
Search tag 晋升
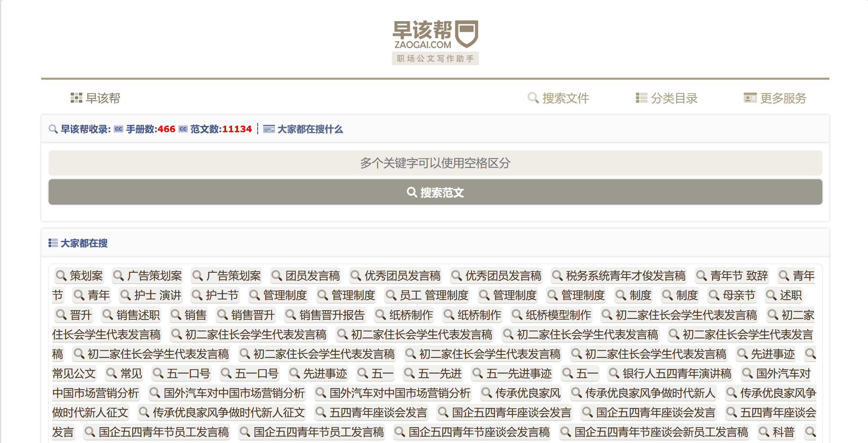(x=74, y=315)
